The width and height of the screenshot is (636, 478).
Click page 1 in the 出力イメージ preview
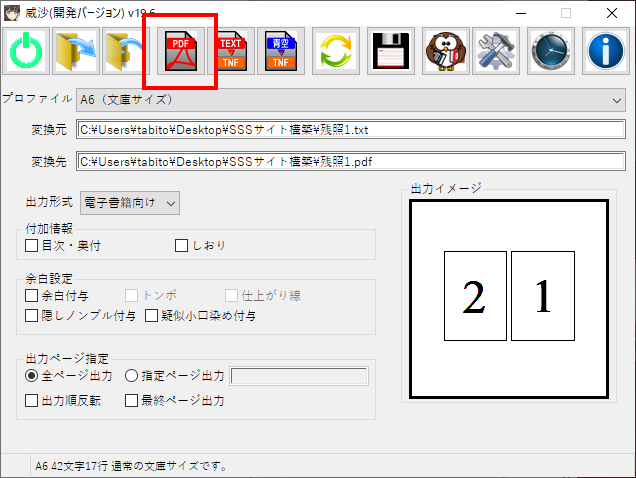click(x=543, y=296)
